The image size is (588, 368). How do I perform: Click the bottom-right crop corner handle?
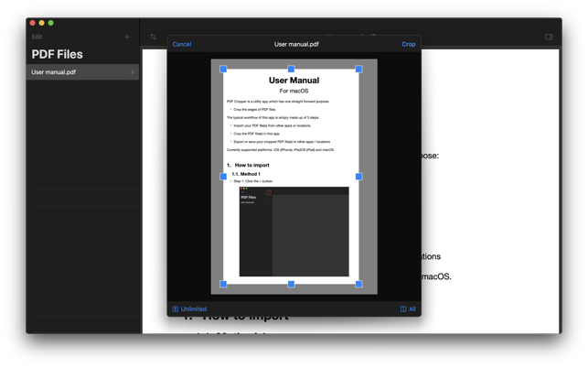358,284
